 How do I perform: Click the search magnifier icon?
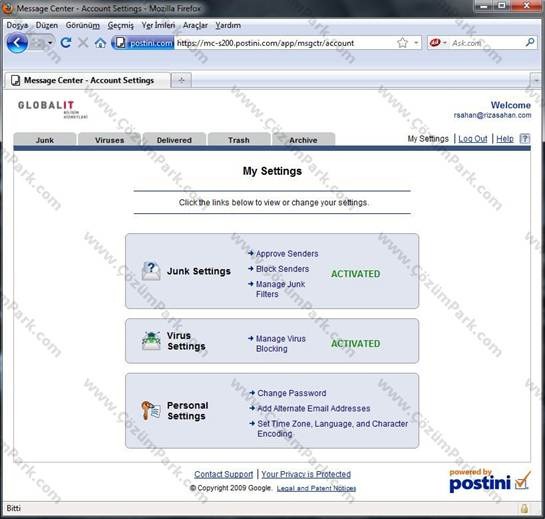click(x=530, y=42)
